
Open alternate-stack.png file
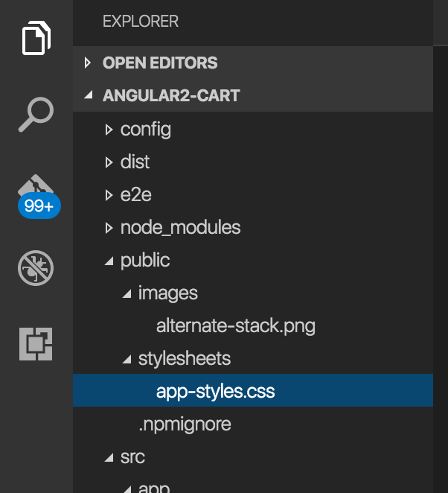(x=235, y=325)
